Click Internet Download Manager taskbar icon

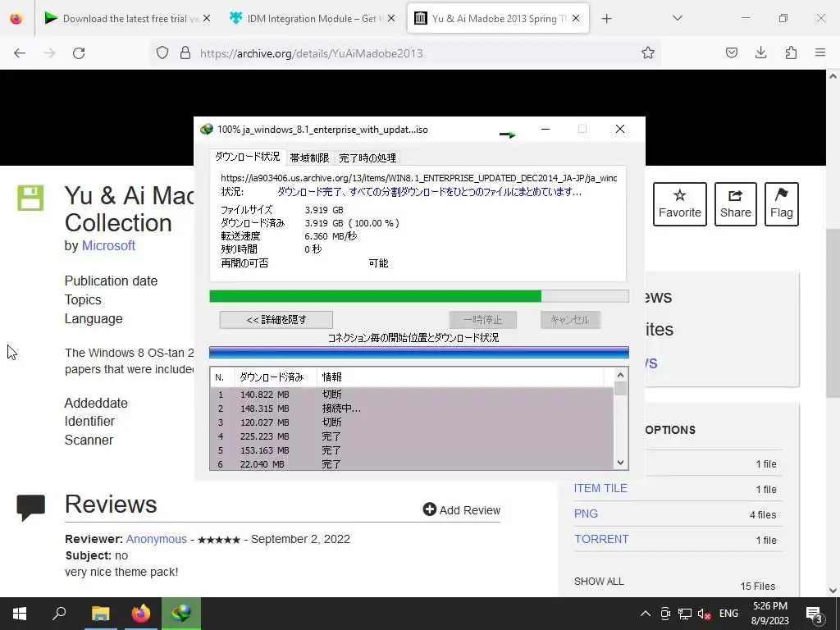(181, 614)
